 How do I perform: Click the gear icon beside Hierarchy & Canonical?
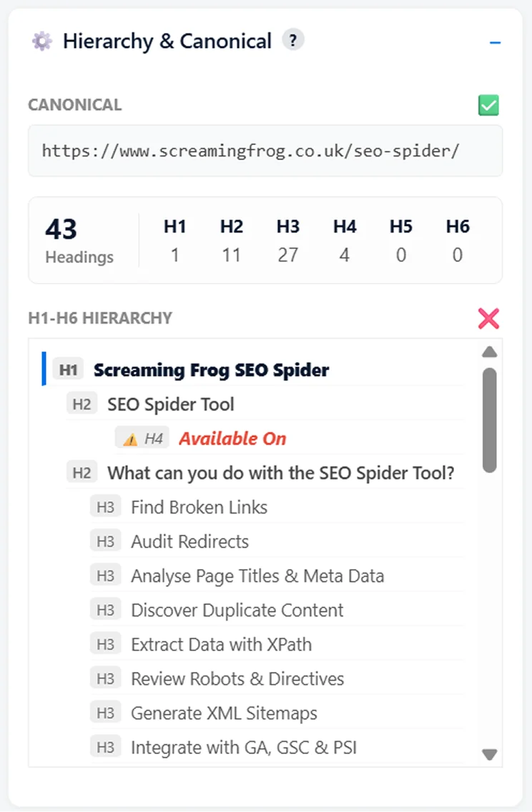click(41, 41)
